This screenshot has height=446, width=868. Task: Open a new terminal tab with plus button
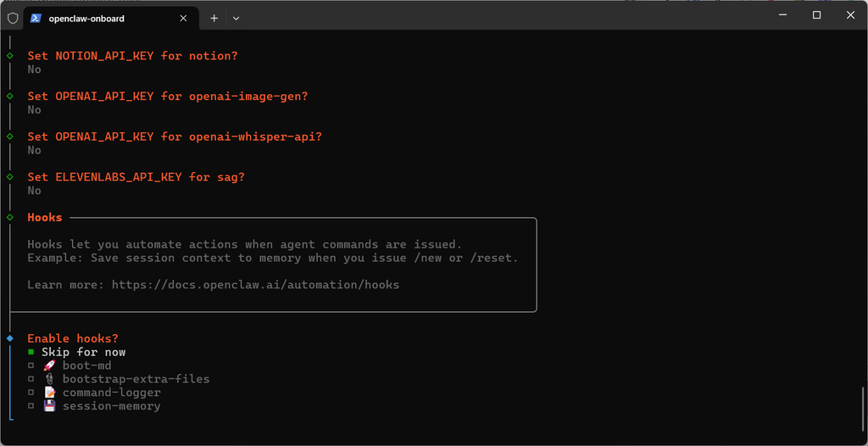click(x=214, y=18)
